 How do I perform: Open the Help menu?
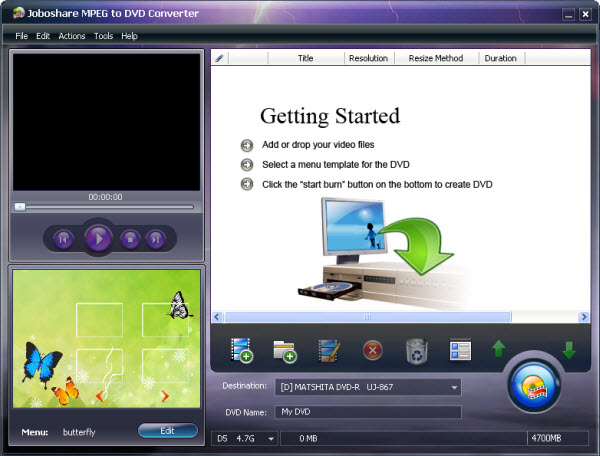point(129,36)
